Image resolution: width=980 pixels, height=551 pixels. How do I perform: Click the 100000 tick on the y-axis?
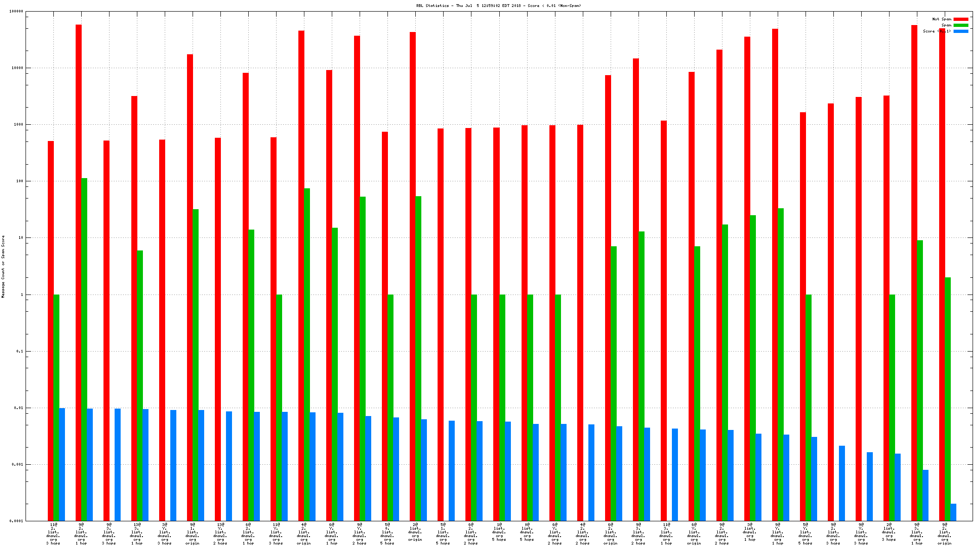[16, 12]
